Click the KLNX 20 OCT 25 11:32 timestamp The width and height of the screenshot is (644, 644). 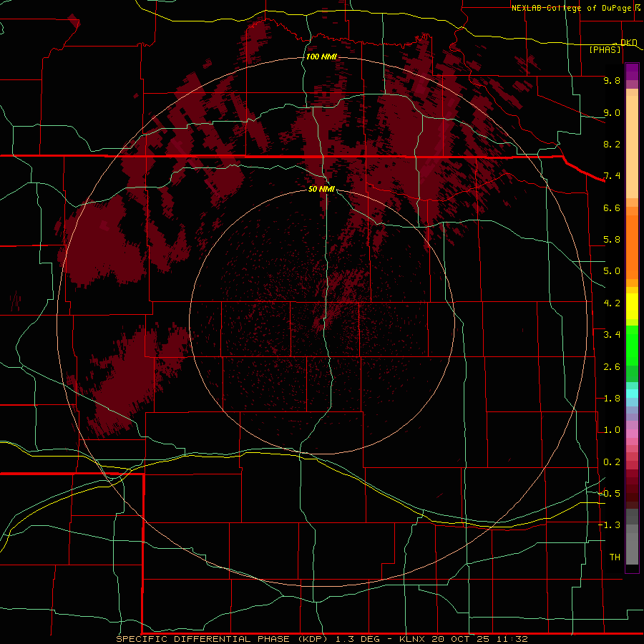pyautogui.click(x=463, y=639)
